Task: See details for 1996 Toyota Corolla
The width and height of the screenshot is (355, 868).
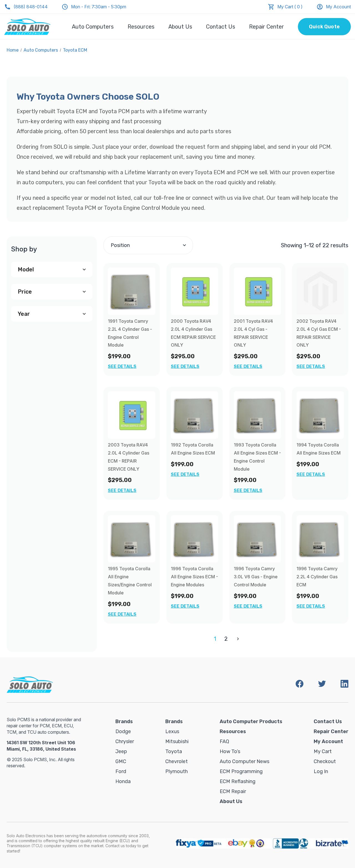Action: [185, 606]
